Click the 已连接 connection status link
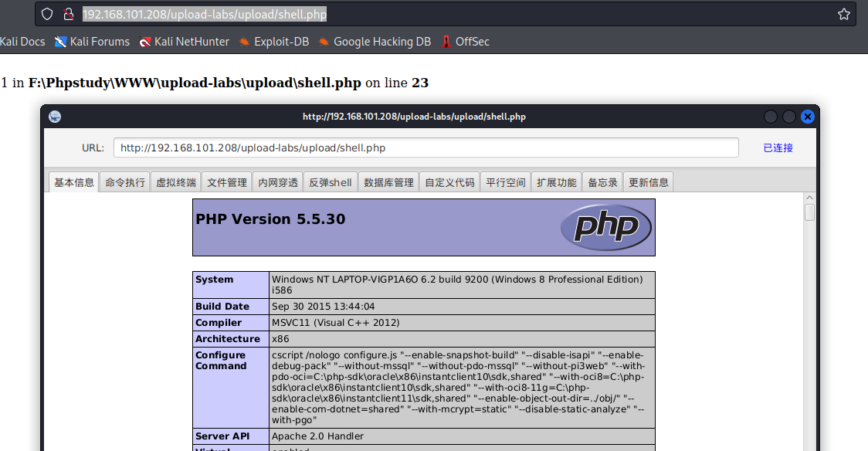The height and width of the screenshot is (451, 868). (x=778, y=148)
